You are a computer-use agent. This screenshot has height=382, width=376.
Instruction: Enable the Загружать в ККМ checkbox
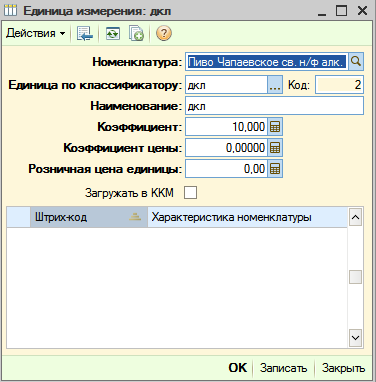[190, 193]
